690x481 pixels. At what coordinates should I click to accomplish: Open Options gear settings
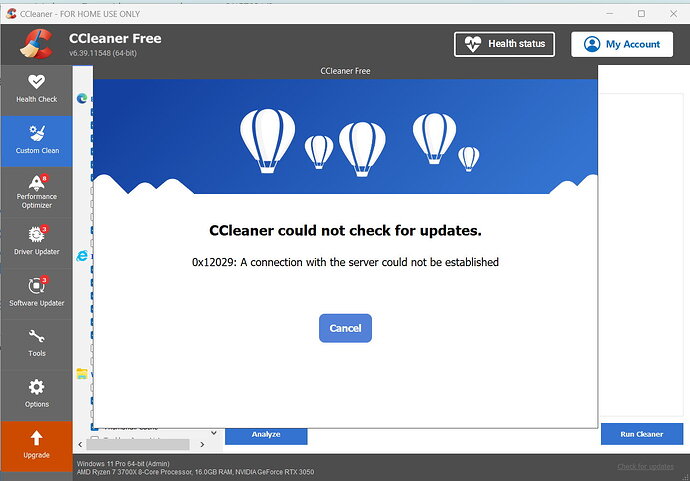pos(36,394)
